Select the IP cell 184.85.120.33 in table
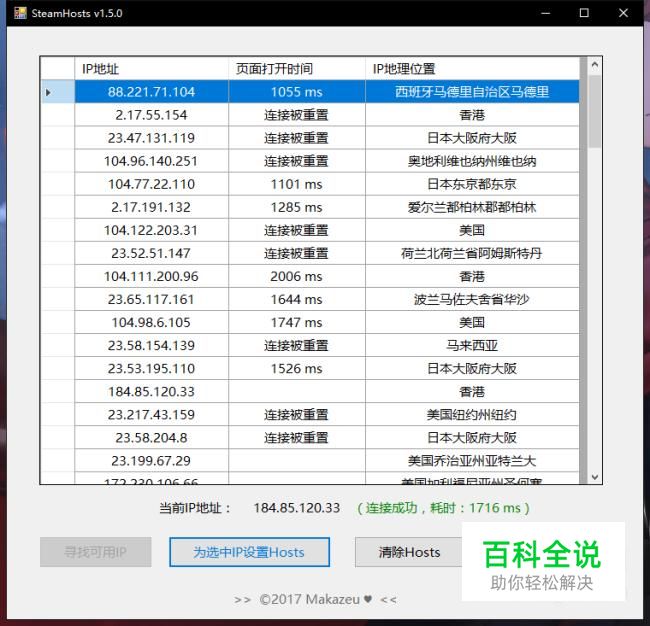Viewport: 650px width, 626px height. click(x=151, y=392)
